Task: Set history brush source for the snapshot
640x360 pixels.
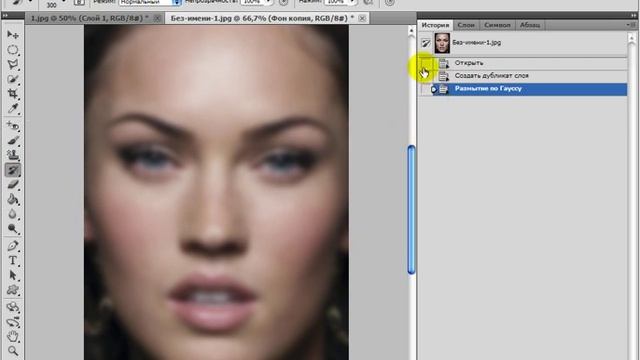Action: [426, 43]
